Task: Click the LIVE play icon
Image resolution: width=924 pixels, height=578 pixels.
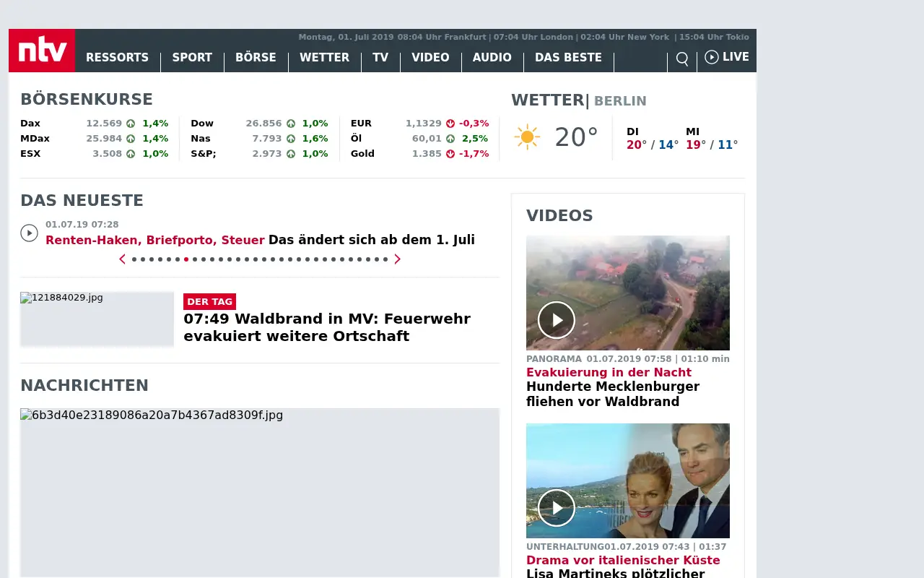Action: (x=712, y=57)
